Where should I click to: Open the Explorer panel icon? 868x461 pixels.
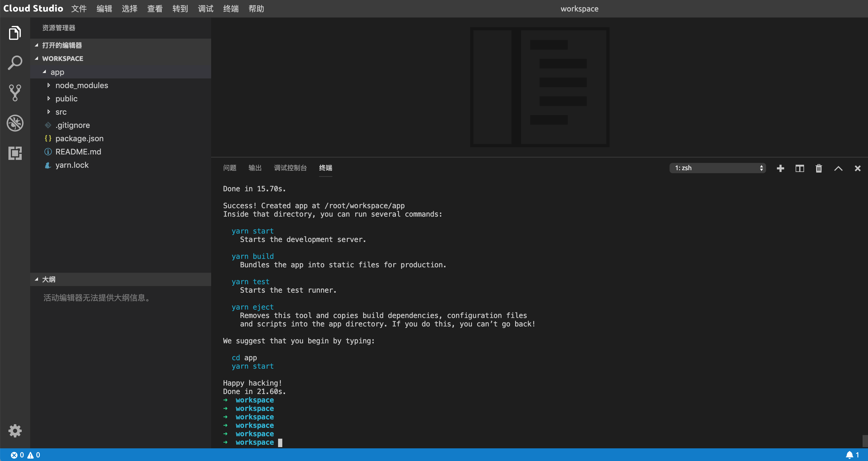click(15, 33)
